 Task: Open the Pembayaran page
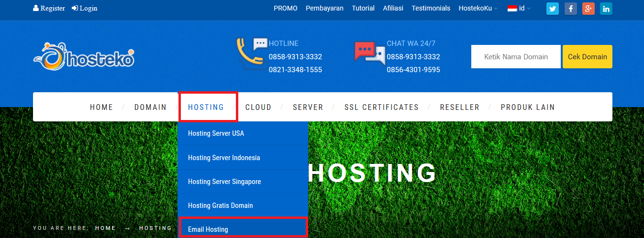[x=325, y=8]
